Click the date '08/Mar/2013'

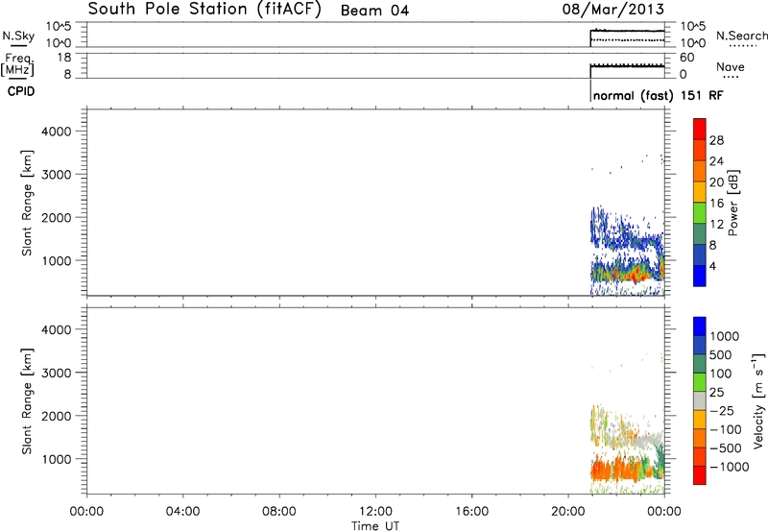[x=613, y=10]
